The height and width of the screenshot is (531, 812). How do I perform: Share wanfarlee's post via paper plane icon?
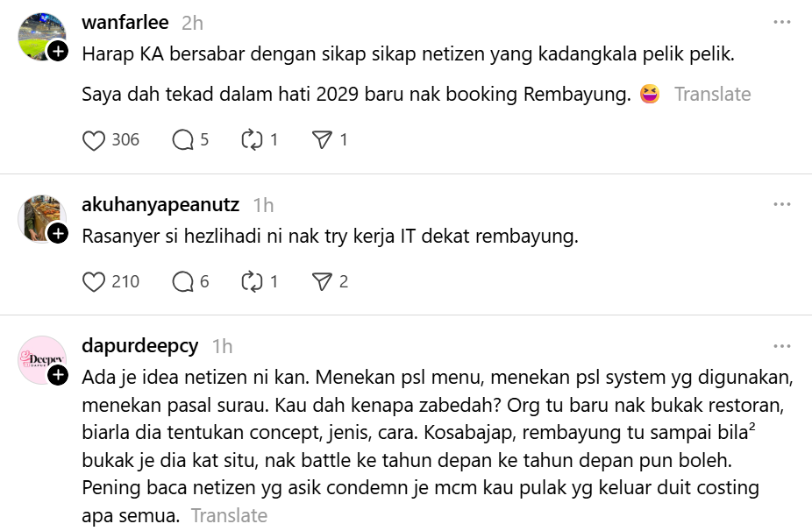(x=322, y=139)
